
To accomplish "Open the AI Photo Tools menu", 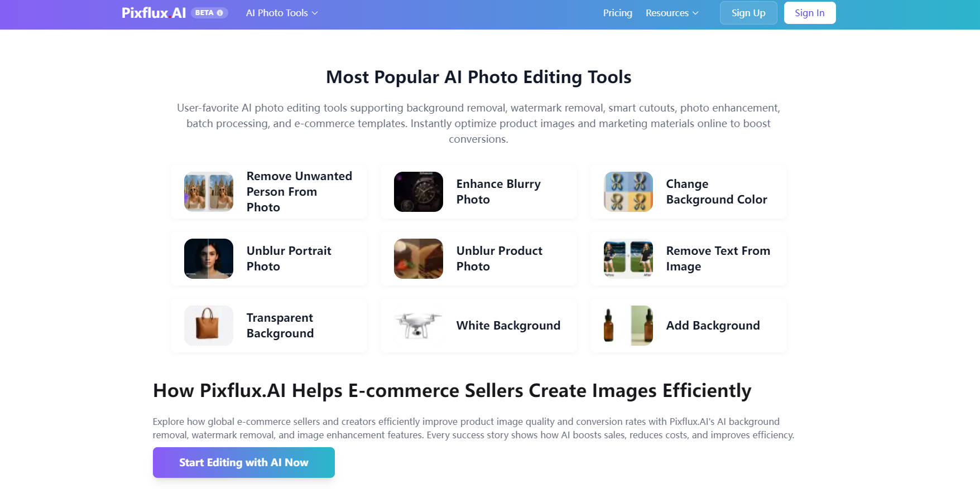I will [x=282, y=13].
